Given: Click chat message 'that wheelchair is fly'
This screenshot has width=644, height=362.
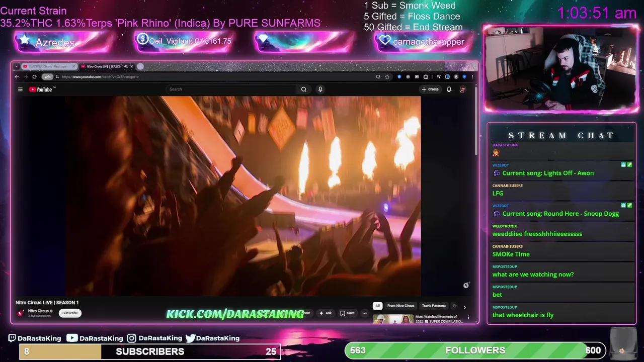Looking at the screenshot, I should [523, 315].
